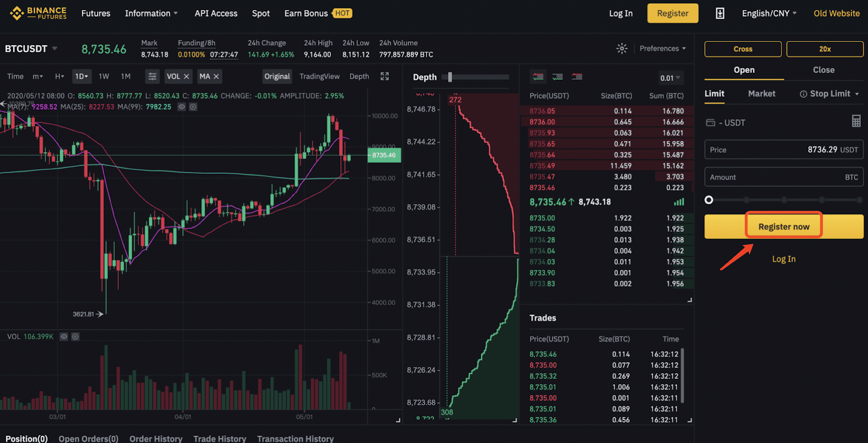Screen dimensions: 868x443
Task: Click the yellow Register button in header
Action: pos(673,14)
